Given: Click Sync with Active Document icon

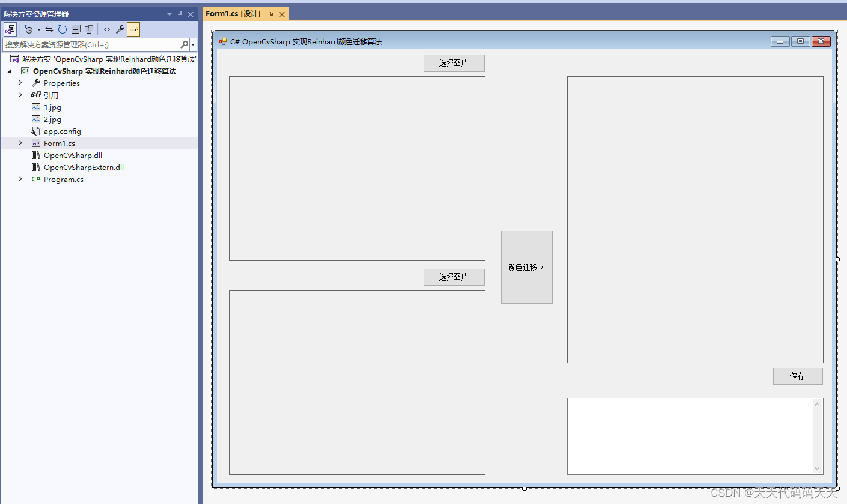Looking at the screenshot, I should 49,29.
